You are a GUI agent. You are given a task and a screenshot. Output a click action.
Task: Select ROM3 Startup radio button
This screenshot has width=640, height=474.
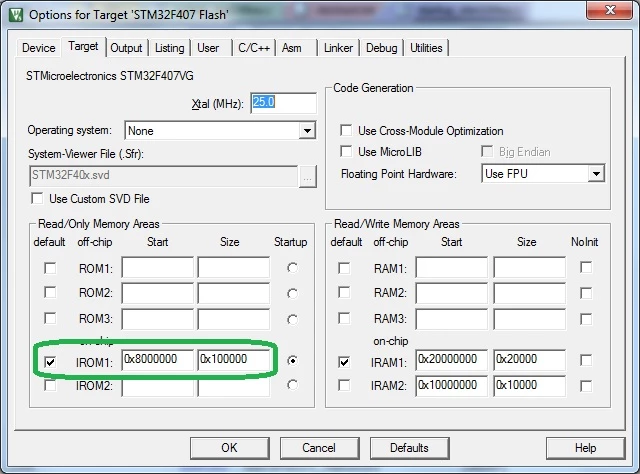click(292, 319)
